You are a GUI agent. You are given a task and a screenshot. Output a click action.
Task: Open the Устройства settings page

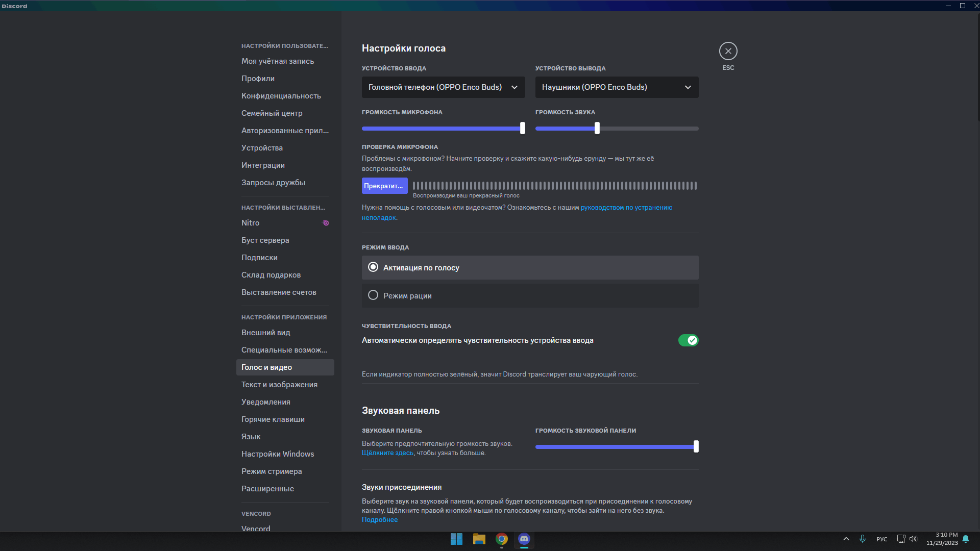click(x=285, y=148)
